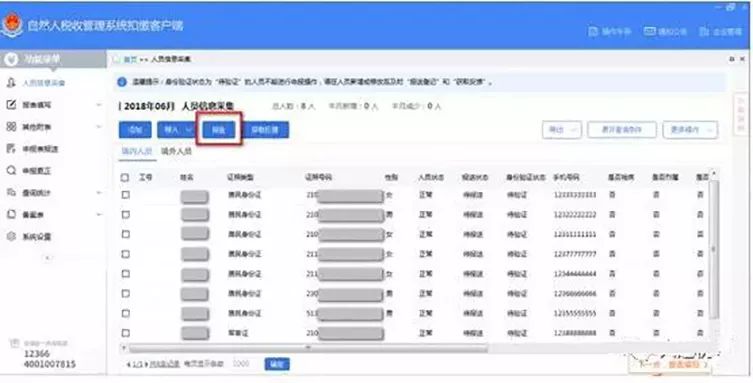
Task: Click the 系统设置 gear icon in sidebar
Action: [x=11, y=236]
